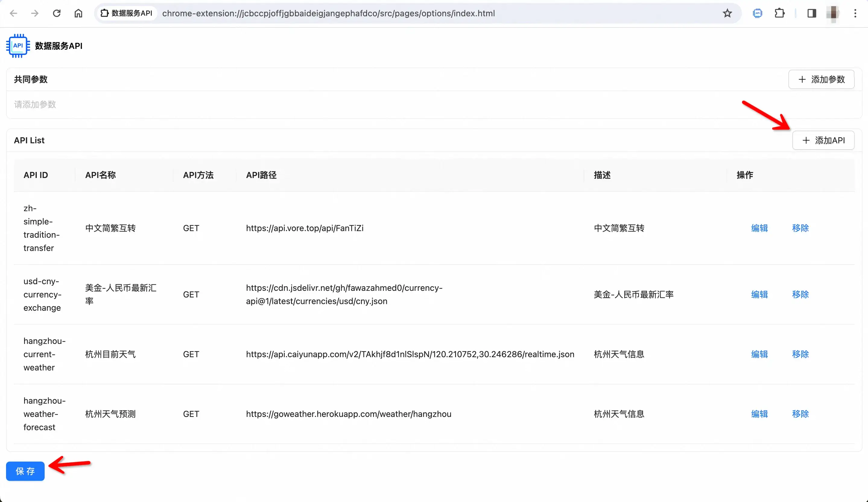Click the browser address bar URL
This screenshot has width=868, height=502.
pyautogui.click(x=328, y=14)
